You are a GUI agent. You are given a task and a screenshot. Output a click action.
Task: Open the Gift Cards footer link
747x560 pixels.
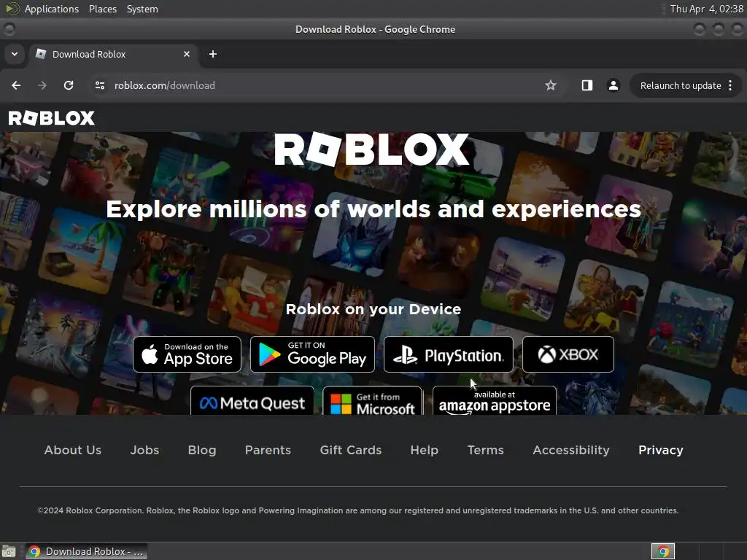click(351, 450)
